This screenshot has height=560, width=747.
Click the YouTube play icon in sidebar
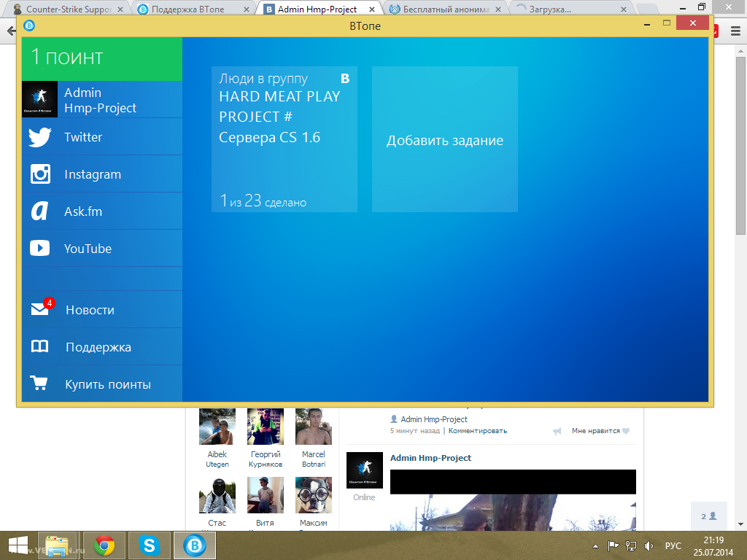click(39, 248)
